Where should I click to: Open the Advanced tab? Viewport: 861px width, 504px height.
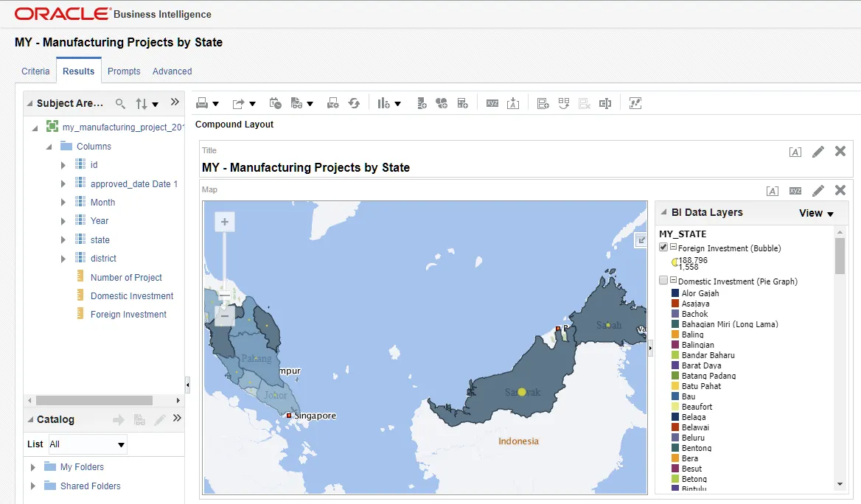[172, 71]
